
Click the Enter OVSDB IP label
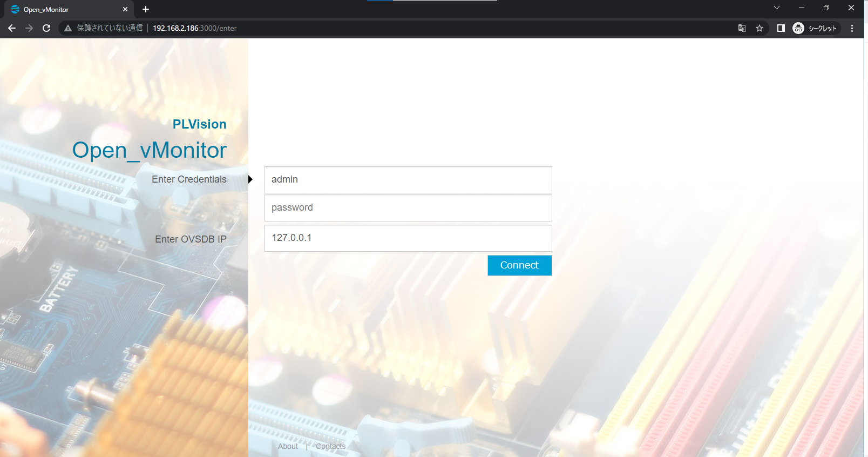coord(191,239)
